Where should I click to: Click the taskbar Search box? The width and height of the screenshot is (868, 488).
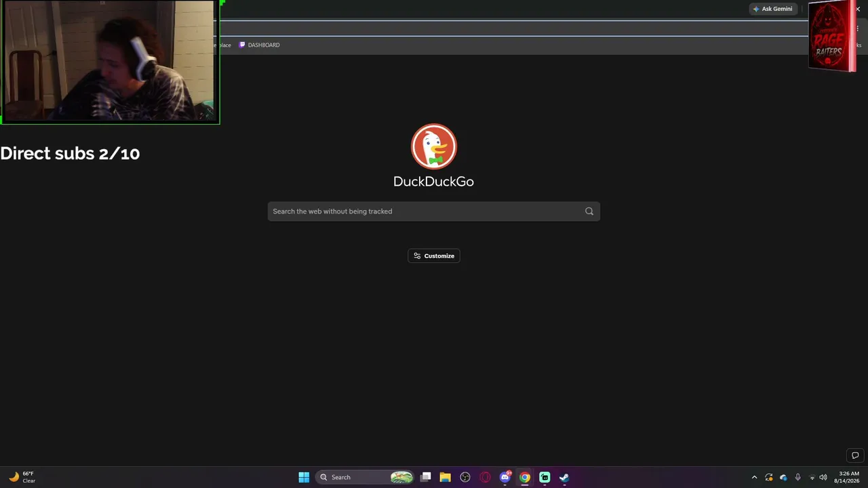(x=366, y=477)
